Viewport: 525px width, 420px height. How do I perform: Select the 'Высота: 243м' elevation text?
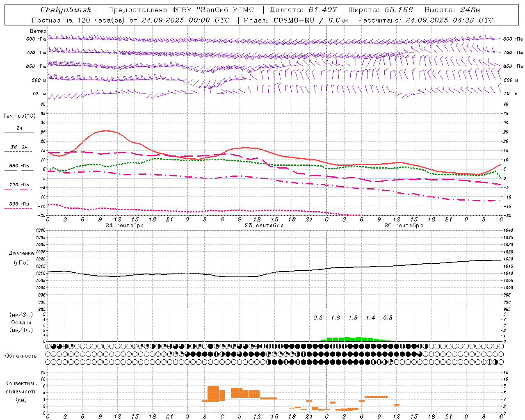452,10
